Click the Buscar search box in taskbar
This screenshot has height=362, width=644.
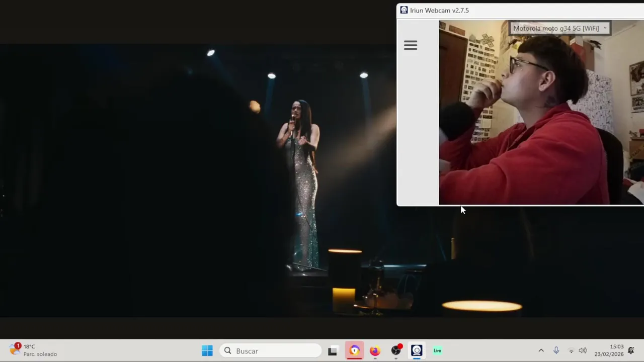pyautogui.click(x=271, y=351)
